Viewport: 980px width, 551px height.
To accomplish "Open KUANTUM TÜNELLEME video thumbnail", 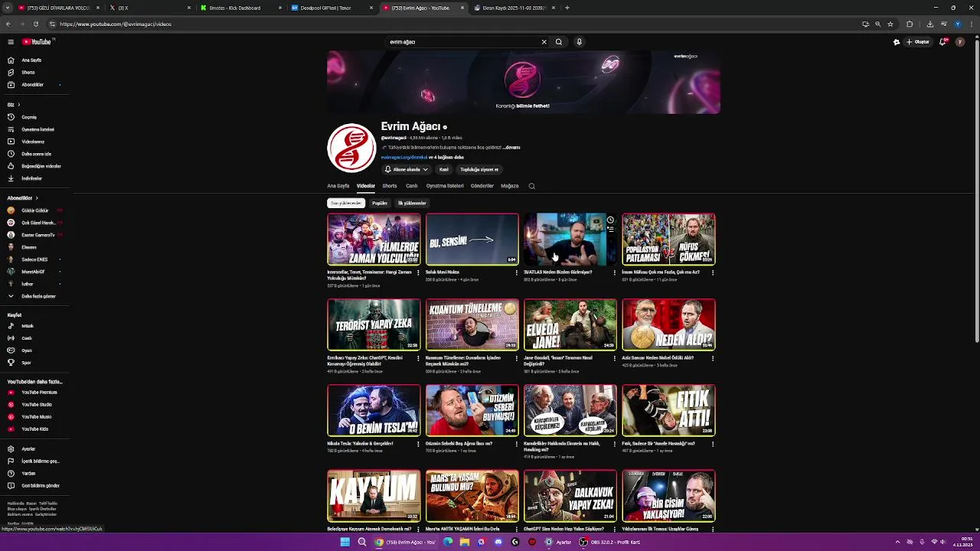I will coord(472,325).
